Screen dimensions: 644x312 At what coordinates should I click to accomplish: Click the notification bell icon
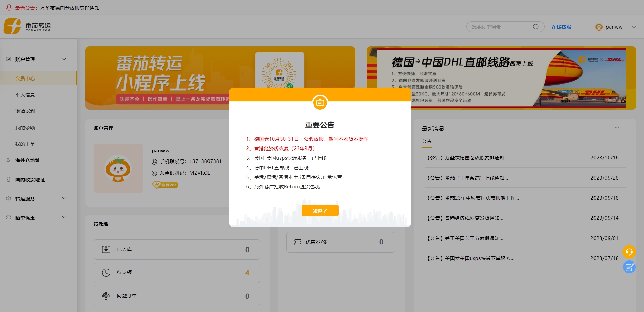(x=9, y=8)
